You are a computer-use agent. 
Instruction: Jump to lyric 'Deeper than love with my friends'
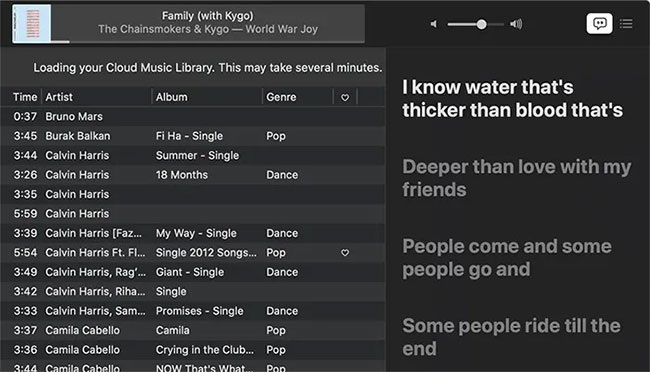point(517,178)
